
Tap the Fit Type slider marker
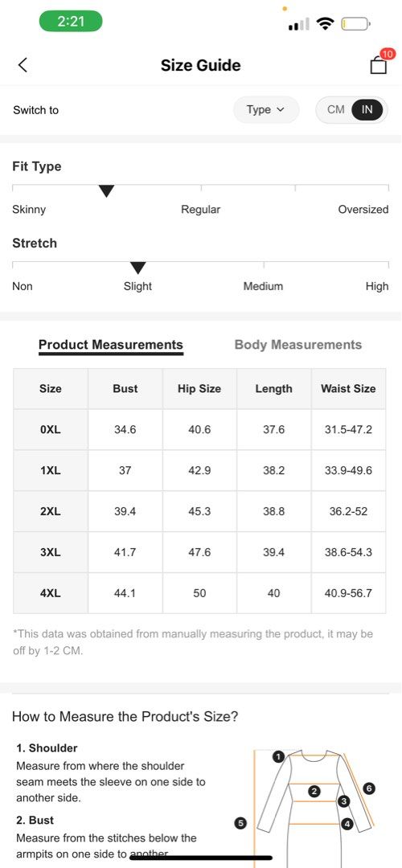(106, 191)
